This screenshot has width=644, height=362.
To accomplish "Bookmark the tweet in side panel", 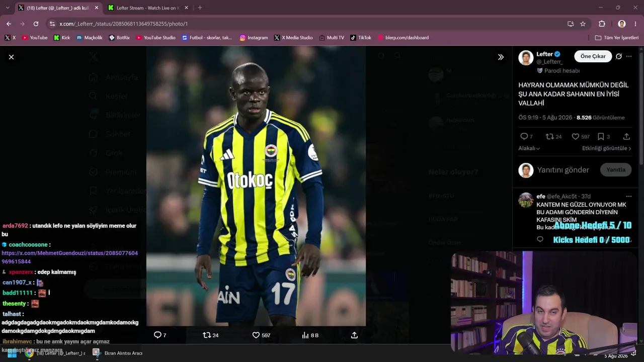I will click(601, 136).
